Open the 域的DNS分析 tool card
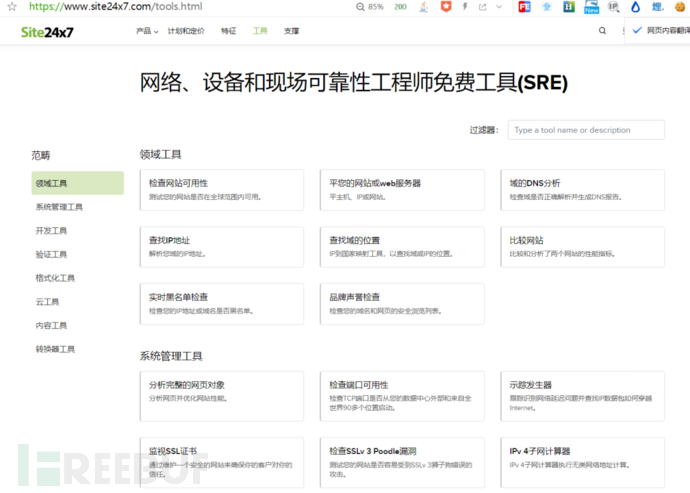The image size is (690, 493). tap(583, 189)
